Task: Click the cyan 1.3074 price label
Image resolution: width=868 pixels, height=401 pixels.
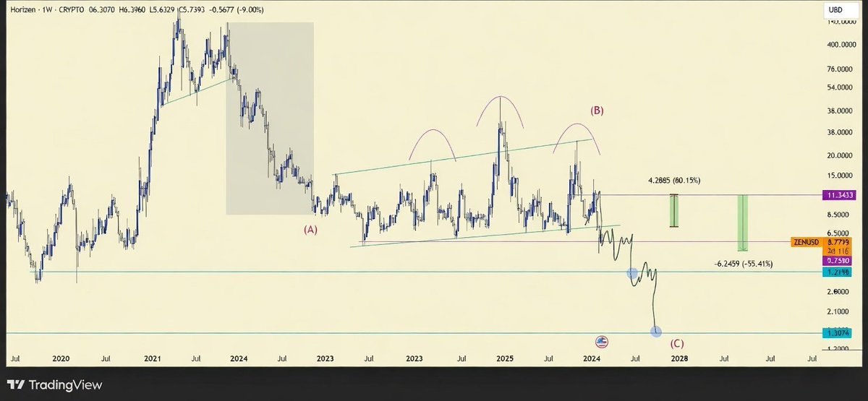Action: pos(839,332)
